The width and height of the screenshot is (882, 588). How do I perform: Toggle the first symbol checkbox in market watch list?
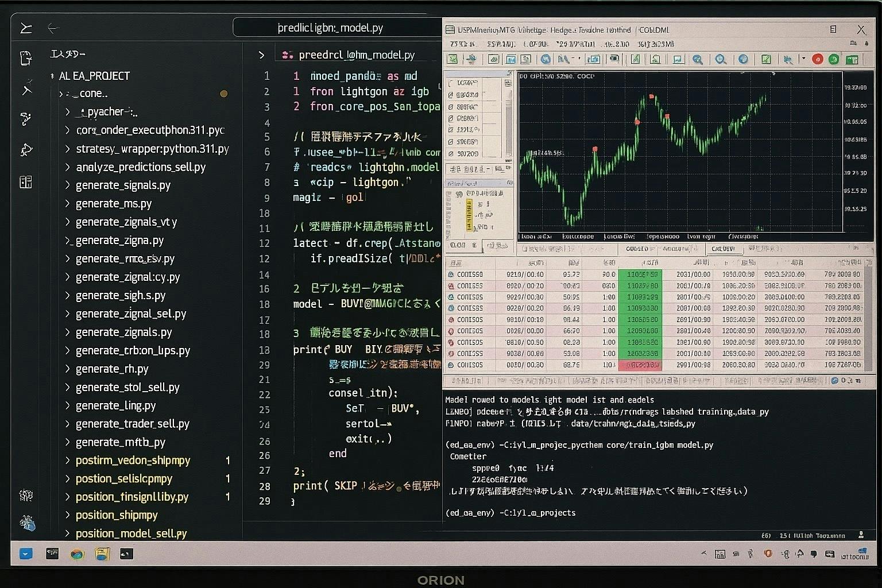pos(451,83)
